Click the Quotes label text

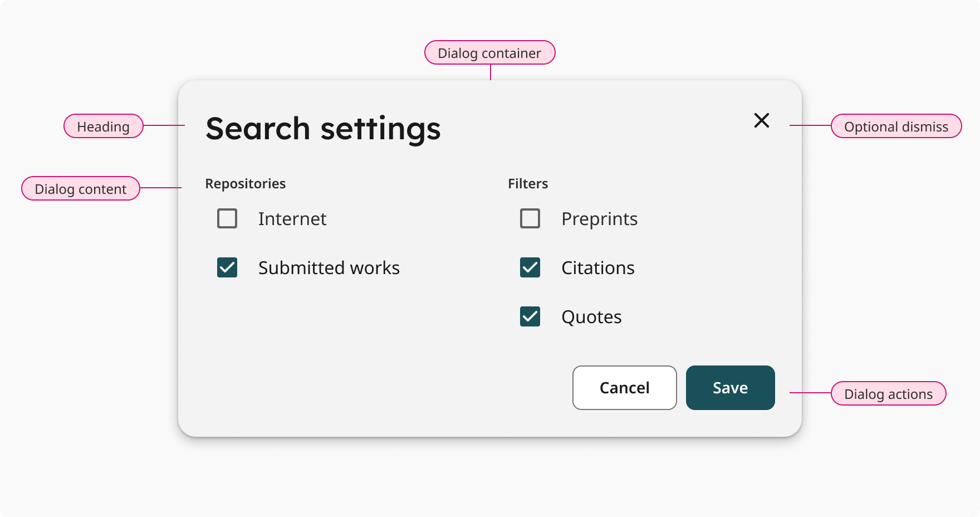point(591,317)
